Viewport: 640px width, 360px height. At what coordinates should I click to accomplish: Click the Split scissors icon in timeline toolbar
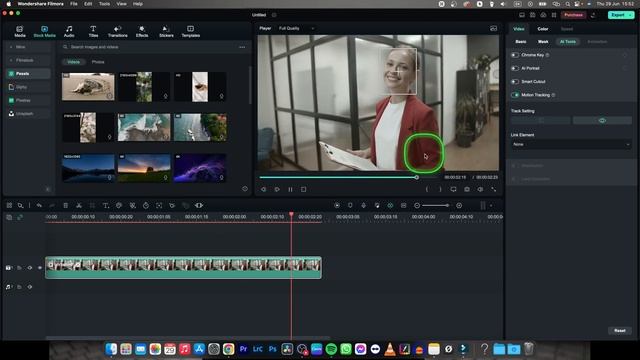(79, 205)
